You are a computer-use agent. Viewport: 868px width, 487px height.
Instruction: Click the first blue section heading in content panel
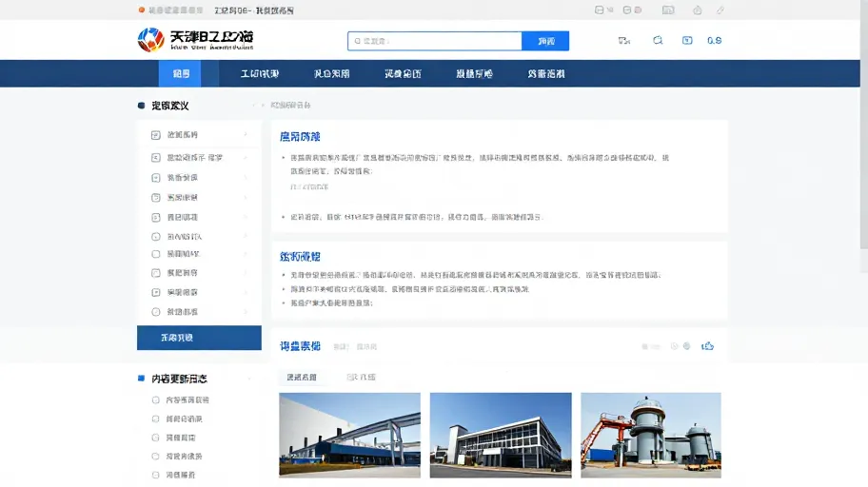300,137
